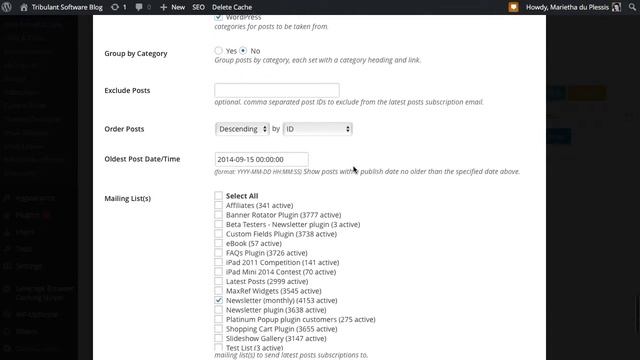
Task: Check the Custom Fields Plugin list
Action: 219,234
